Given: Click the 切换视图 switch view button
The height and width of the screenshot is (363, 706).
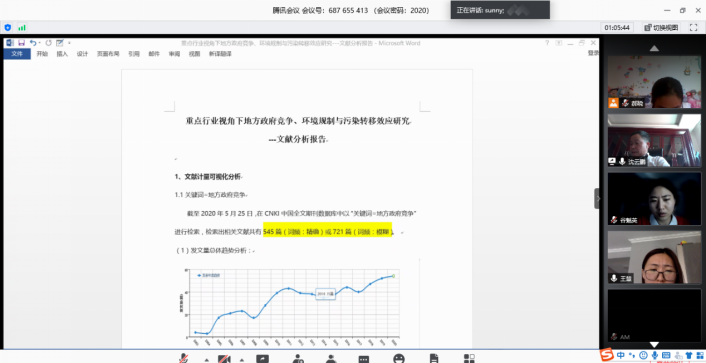Looking at the screenshot, I should 661,27.
